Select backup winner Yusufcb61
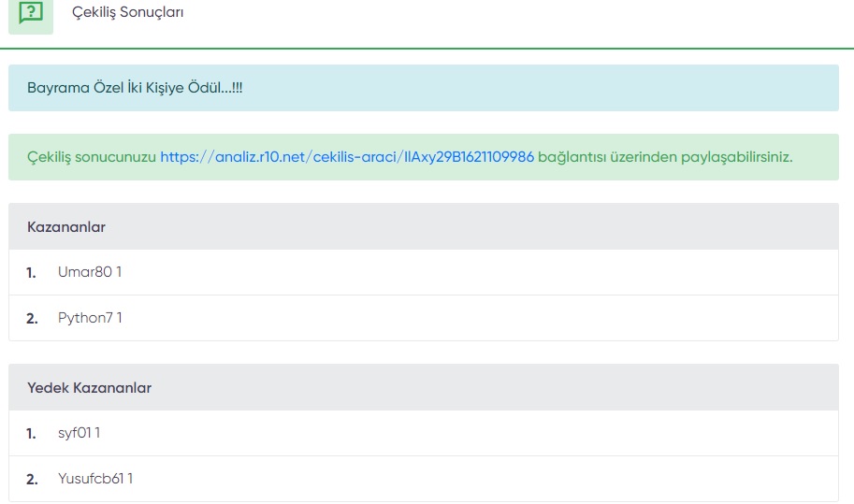This screenshot has width=854, height=504. tap(91, 479)
